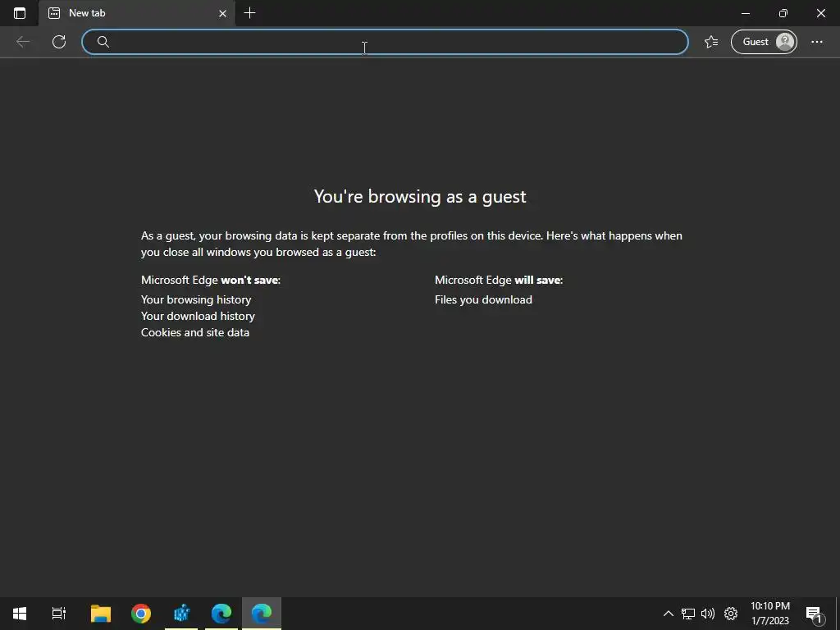Launch Google Chrome from taskbar
The image size is (840, 630).
click(141, 614)
